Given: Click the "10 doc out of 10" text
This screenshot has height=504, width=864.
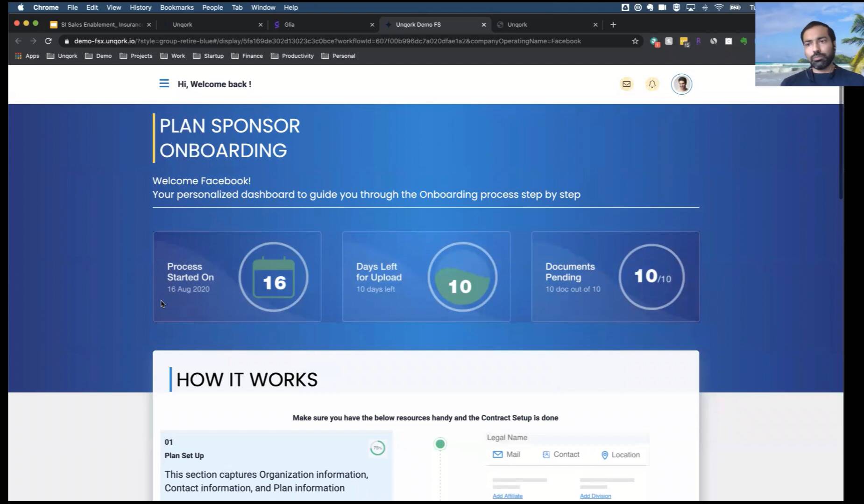Looking at the screenshot, I should pos(573,289).
